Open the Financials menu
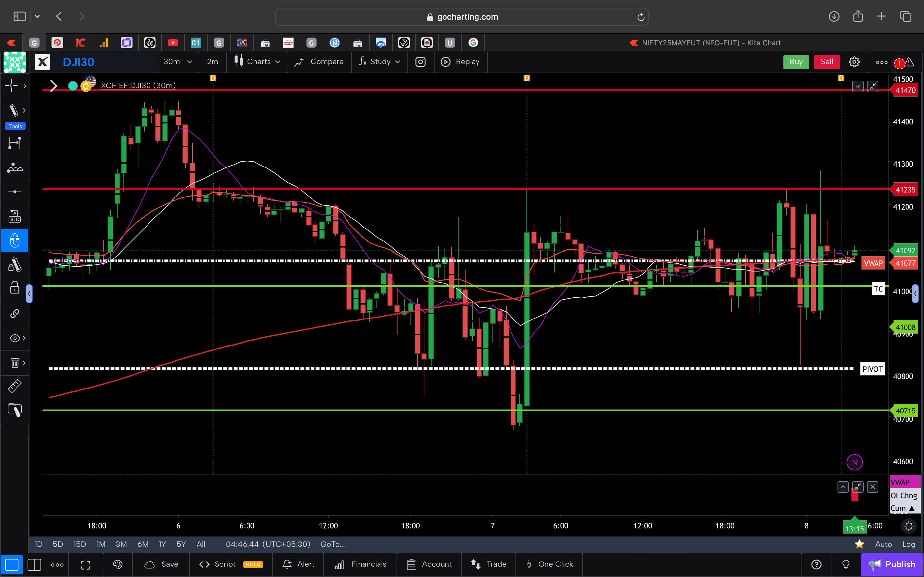The width and height of the screenshot is (924, 577). point(360,564)
